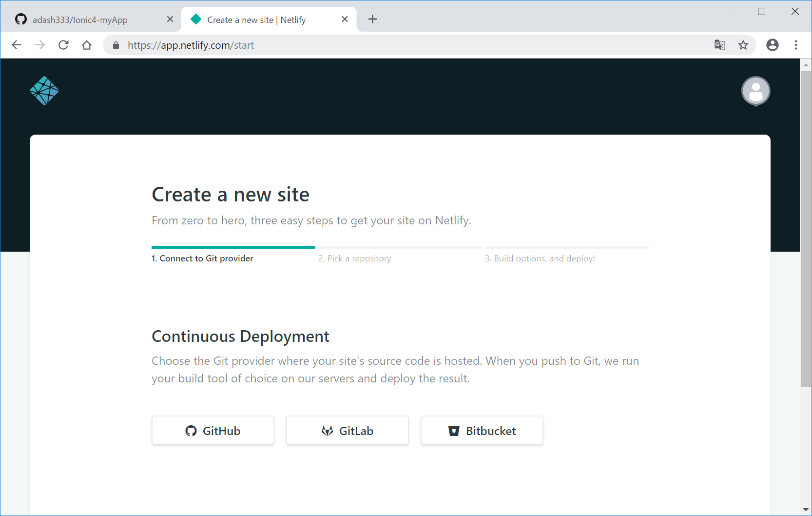Click the Netlify logo in header
The image size is (812, 516).
44,91
